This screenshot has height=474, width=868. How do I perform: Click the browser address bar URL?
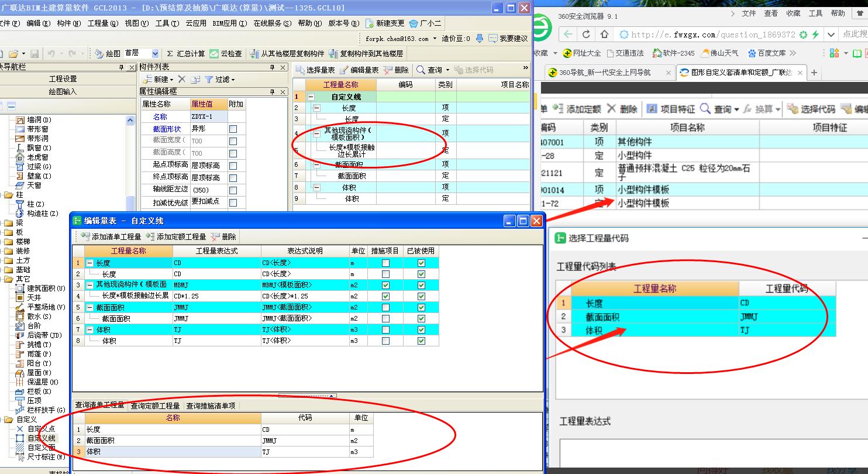tap(713, 35)
